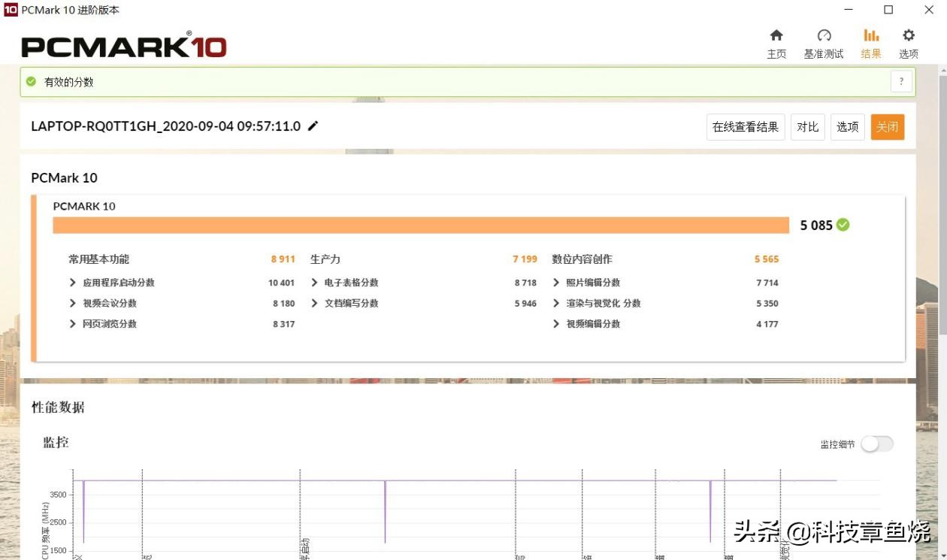
Task: Click the orange 结果 bar chart icon
Action: click(x=870, y=35)
